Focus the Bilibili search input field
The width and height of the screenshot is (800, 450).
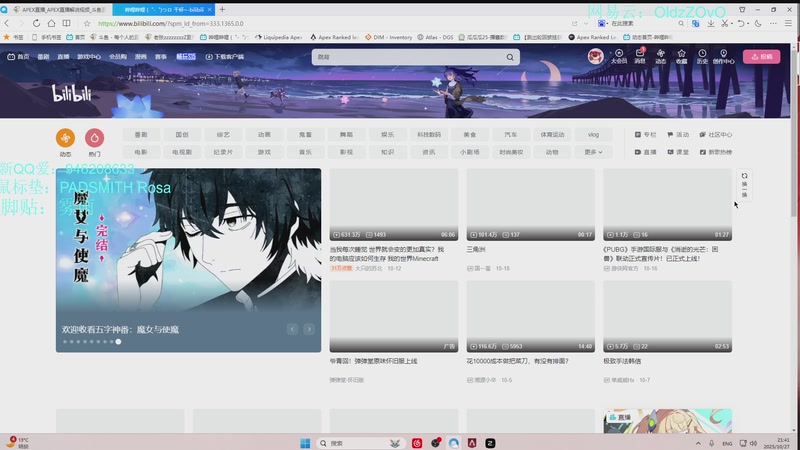click(408, 57)
